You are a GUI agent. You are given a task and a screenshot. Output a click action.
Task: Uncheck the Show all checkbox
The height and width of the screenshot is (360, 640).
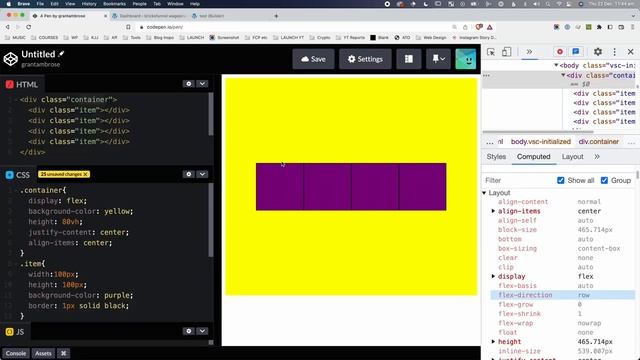click(561, 180)
